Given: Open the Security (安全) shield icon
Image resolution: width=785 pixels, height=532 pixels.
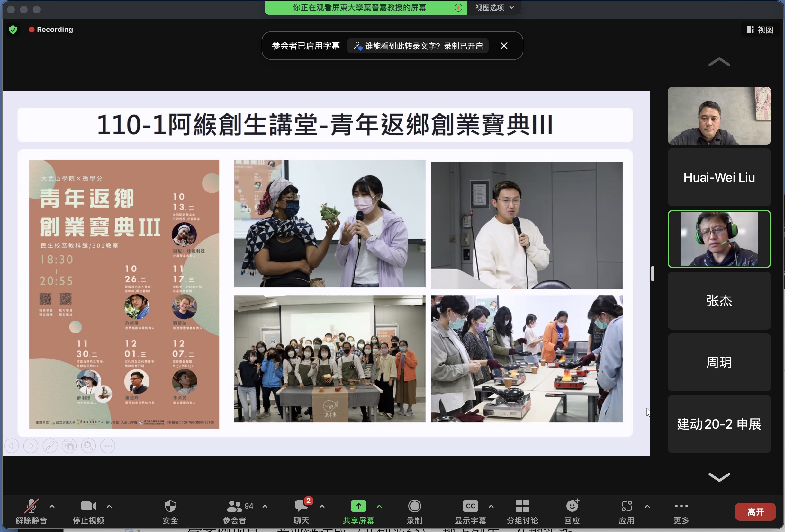Looking at the screenshot, I should (170, 506).
